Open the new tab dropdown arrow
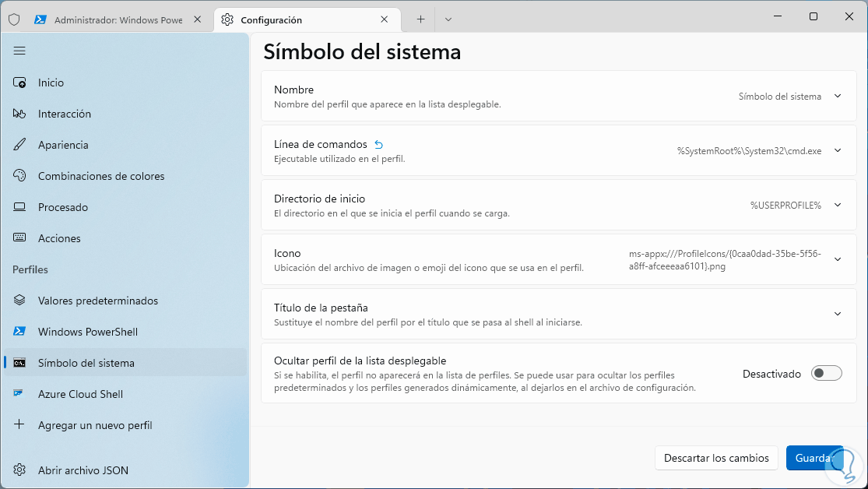The height and width of the screenshot is (489, 868). pyautogui.click(x=448, y=19)
